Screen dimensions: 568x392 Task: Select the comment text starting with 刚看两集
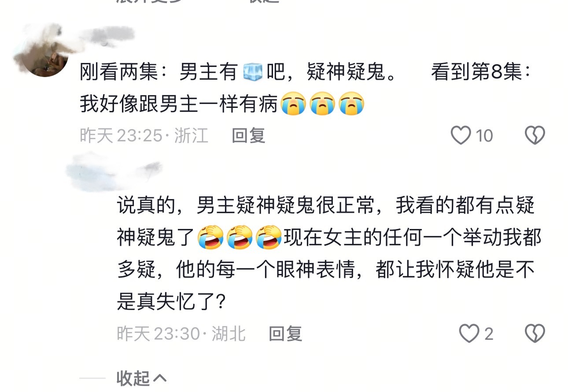306,89
